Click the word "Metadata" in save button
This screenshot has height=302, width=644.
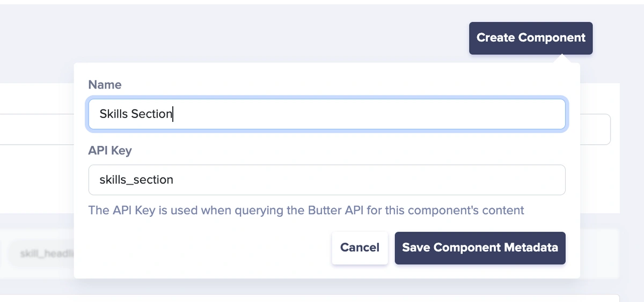tap(530, 248)
